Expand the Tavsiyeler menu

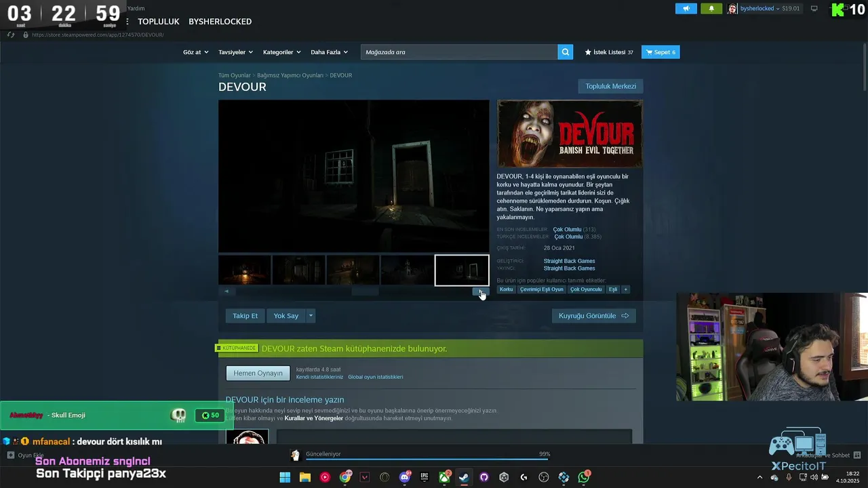click(235, 52)
